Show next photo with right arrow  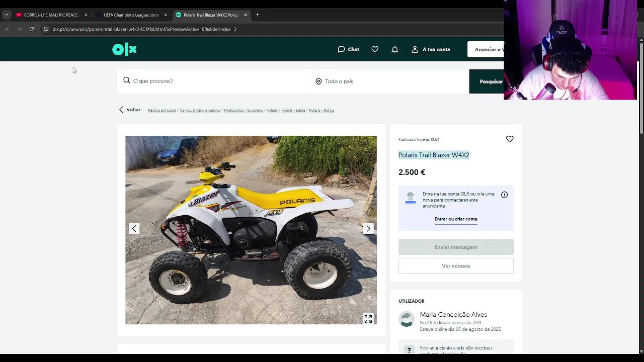coord(368,229)
